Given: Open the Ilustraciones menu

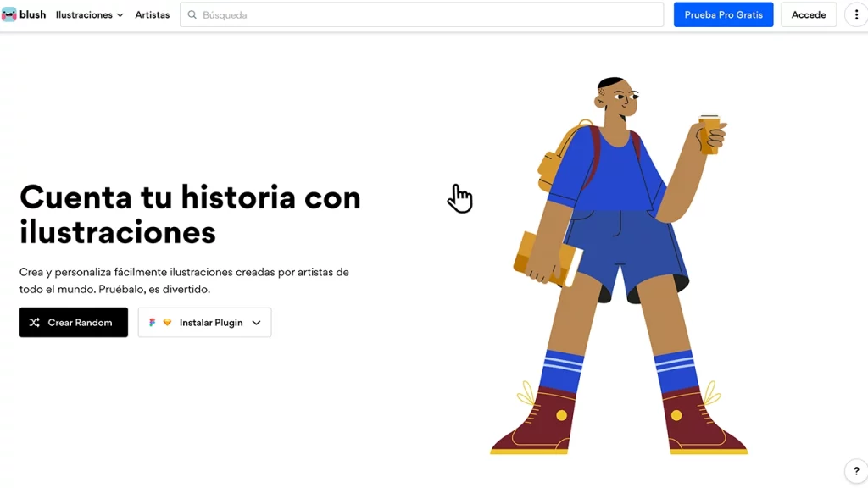Looking at the screenshot, I should click(84, 14).
